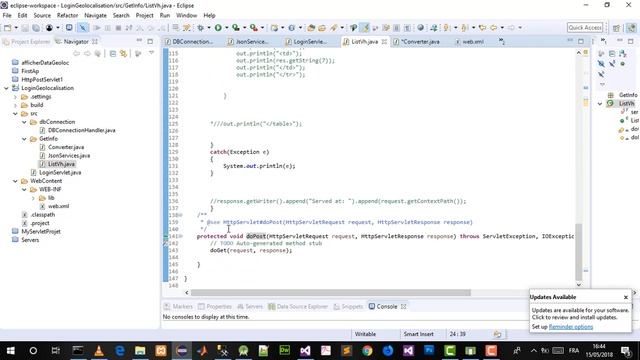Expand the .settings folder
Viewport: 640px width, 360px height.
click(x=15, y=97)
